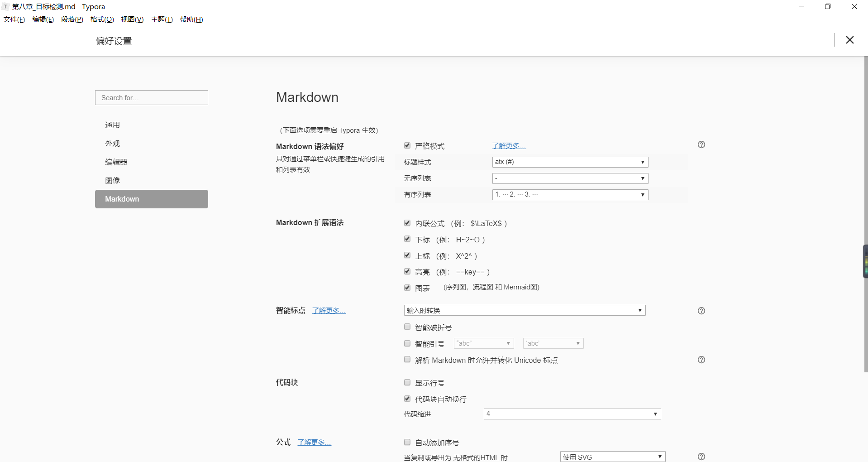
Task: Toggle 内联公式 inline math checkbox
Action: [x=407, y=223]
